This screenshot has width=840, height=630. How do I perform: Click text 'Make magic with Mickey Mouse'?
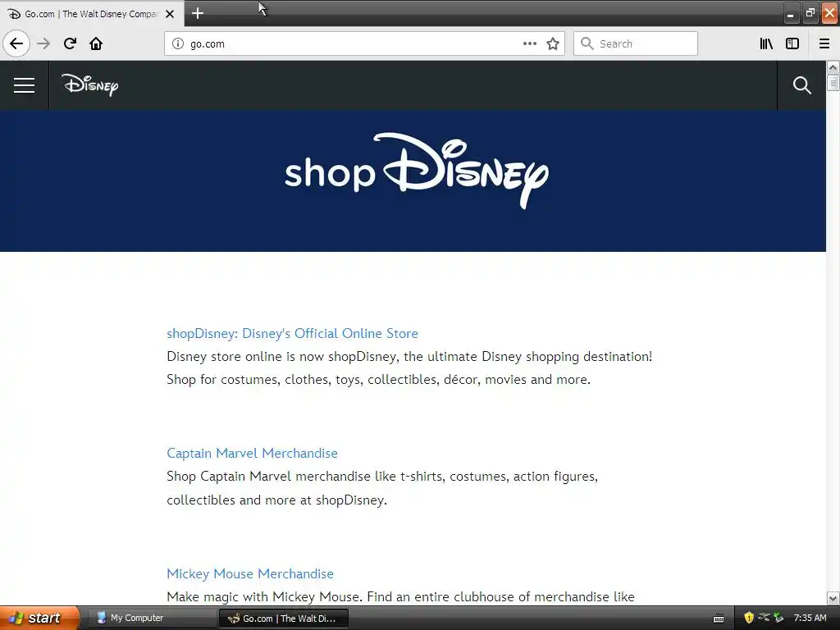pyautogui.click(x=265, y=597)
